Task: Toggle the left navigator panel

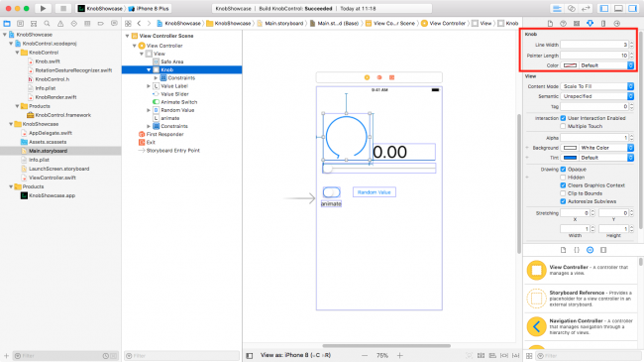Action: pos(604,8)
